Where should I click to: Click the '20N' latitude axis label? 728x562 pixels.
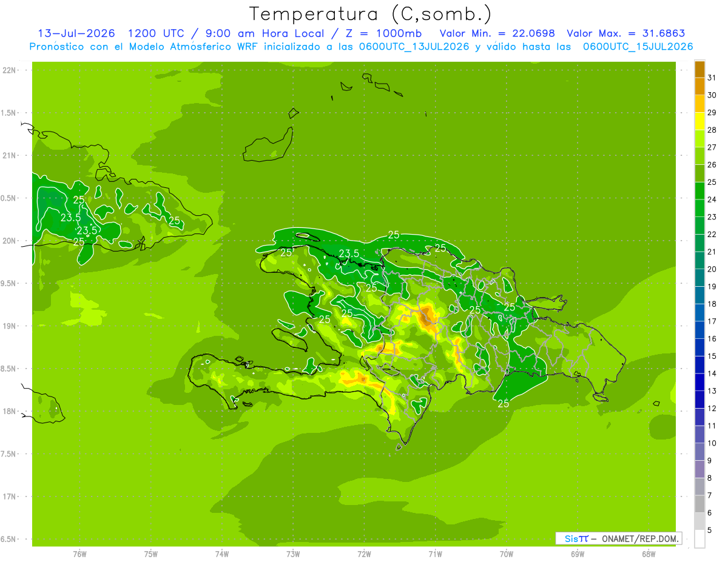[10, 241]
